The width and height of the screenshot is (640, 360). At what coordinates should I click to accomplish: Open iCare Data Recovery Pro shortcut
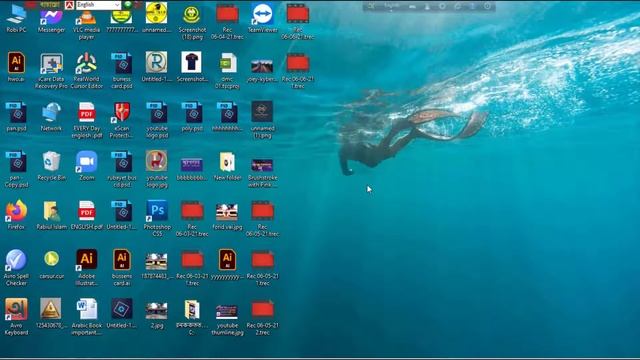[x=51, y=70]
